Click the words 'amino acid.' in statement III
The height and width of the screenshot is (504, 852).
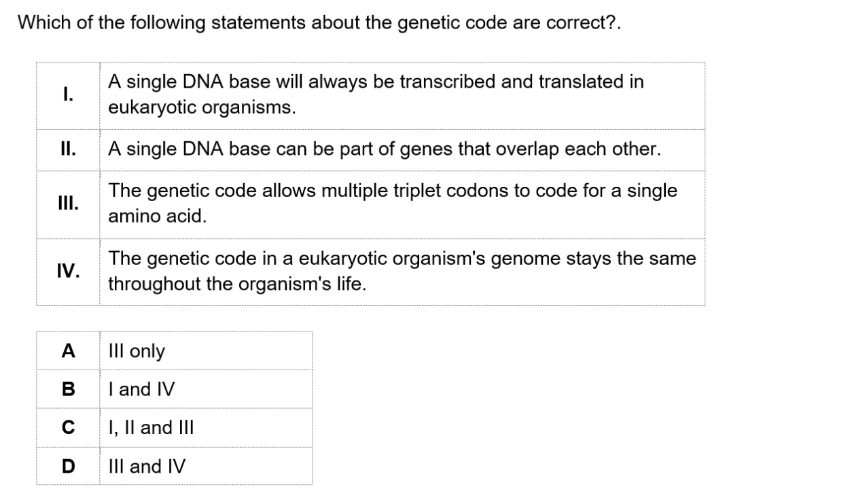(157, 217)
